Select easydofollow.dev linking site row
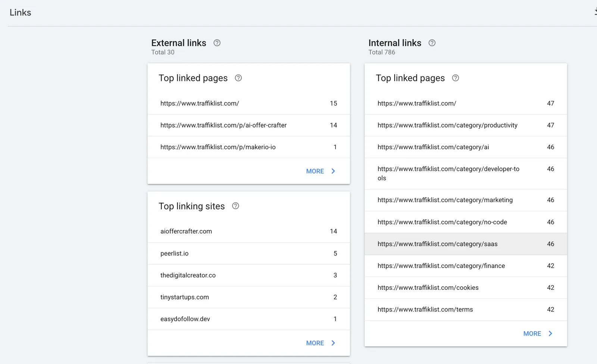 click(x=249, y=319)
